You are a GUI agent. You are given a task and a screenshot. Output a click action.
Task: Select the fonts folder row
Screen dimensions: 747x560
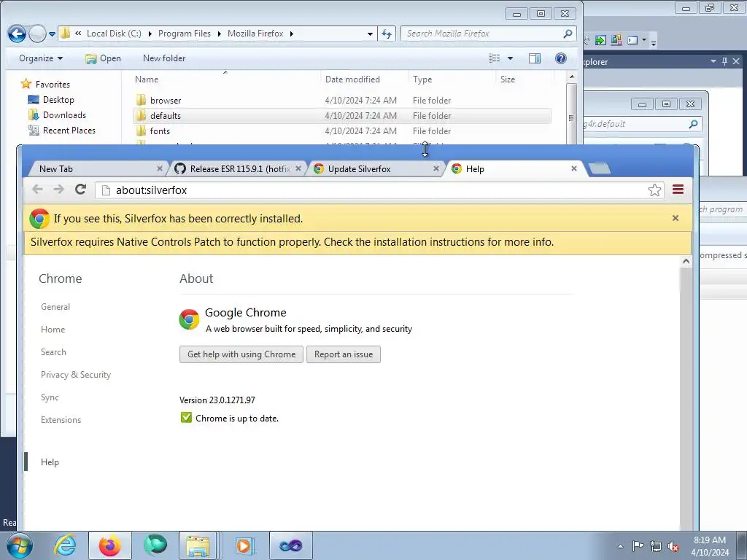click(x=341, y=131)
